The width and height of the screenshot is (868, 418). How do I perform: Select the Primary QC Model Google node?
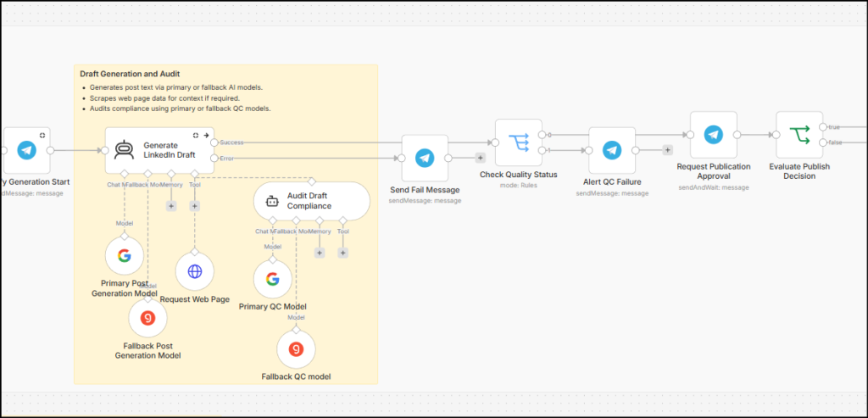[273, 279]
